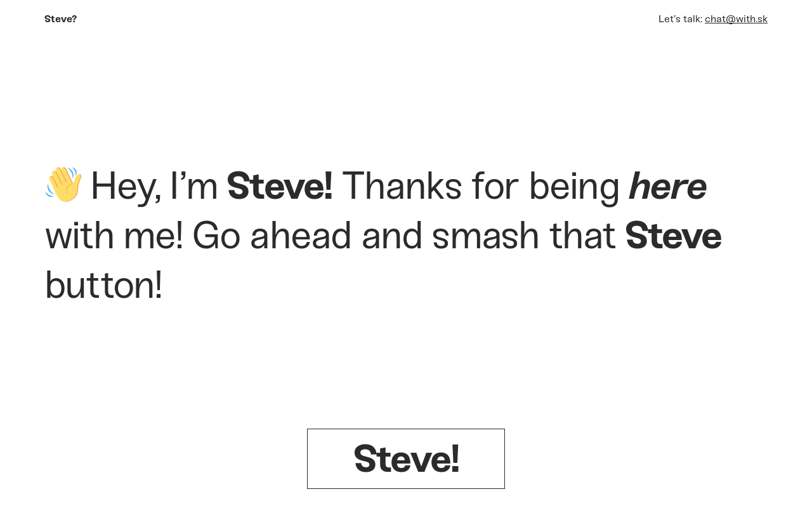This screenshot has height=508, width=812.
Task: Click the word "and" in the headline
Action: coord(391,236)
